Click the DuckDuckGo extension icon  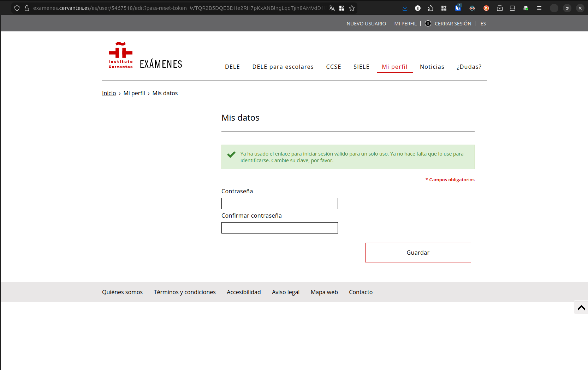click(x=486, y=8)
